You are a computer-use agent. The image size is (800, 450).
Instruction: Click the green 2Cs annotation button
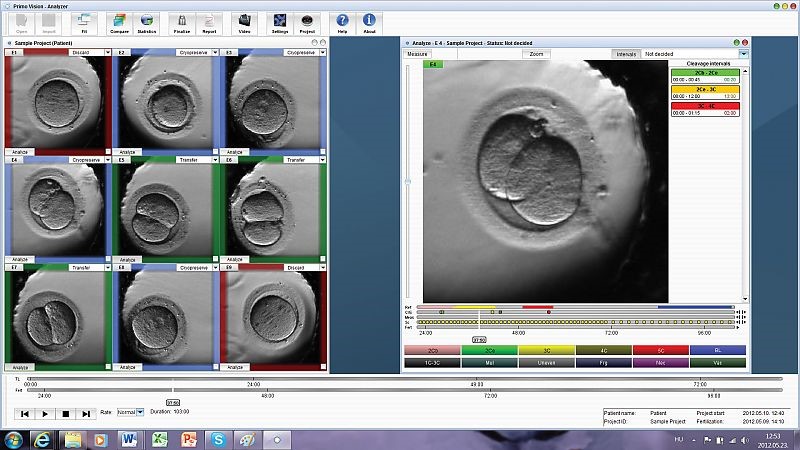489,350
